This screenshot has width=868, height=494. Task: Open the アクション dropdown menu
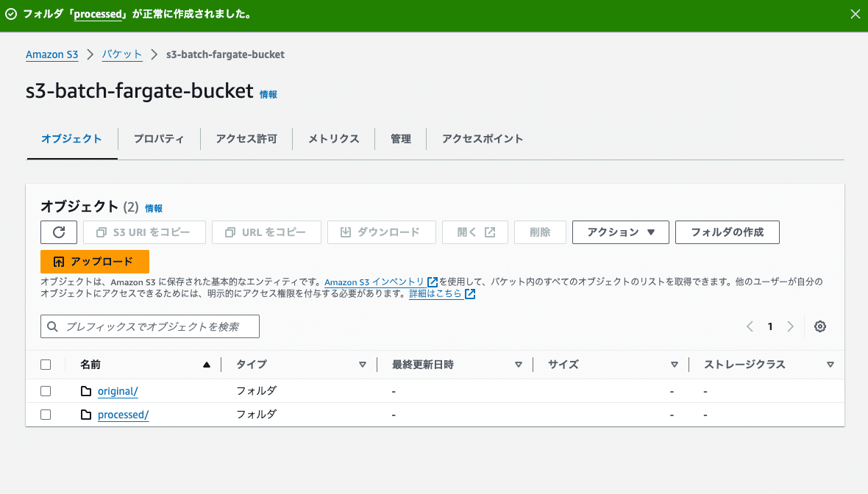pyautogui.click(x=621, y=232)
